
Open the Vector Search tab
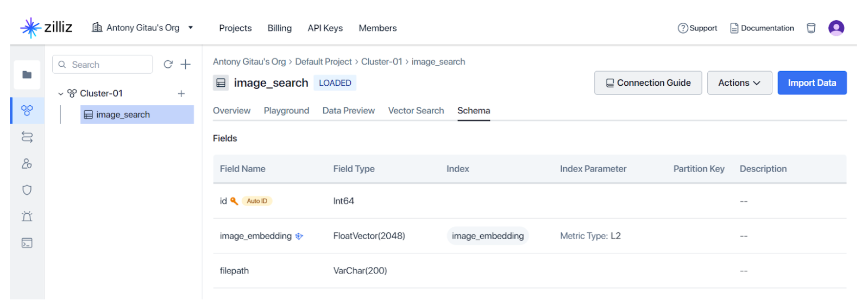416,111
